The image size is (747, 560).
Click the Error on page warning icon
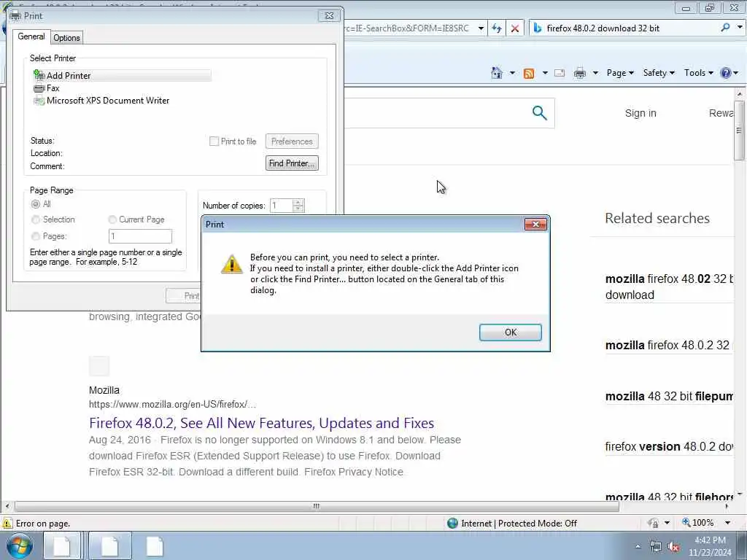point(7,524)
